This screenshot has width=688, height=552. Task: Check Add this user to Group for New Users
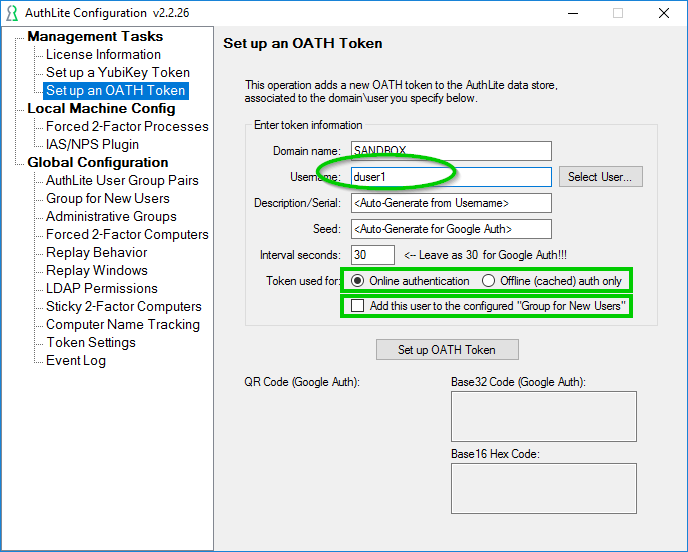[x=358, y=305]
